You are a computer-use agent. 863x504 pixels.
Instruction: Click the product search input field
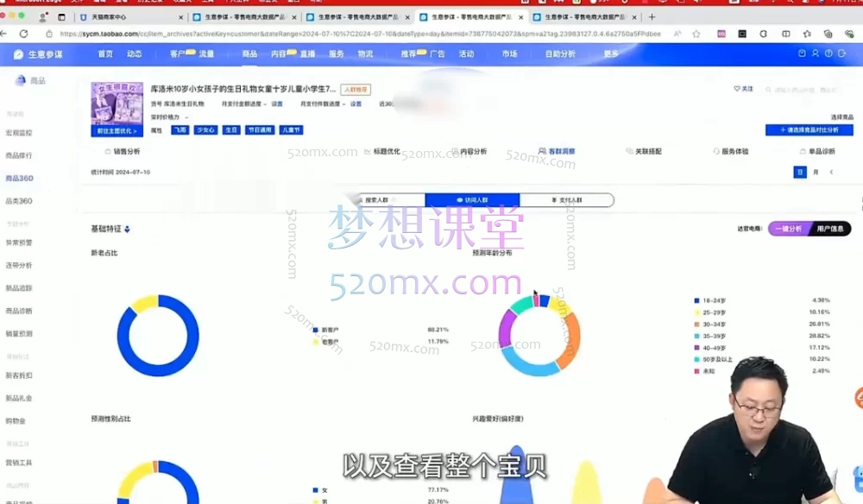tap(811, 89)
